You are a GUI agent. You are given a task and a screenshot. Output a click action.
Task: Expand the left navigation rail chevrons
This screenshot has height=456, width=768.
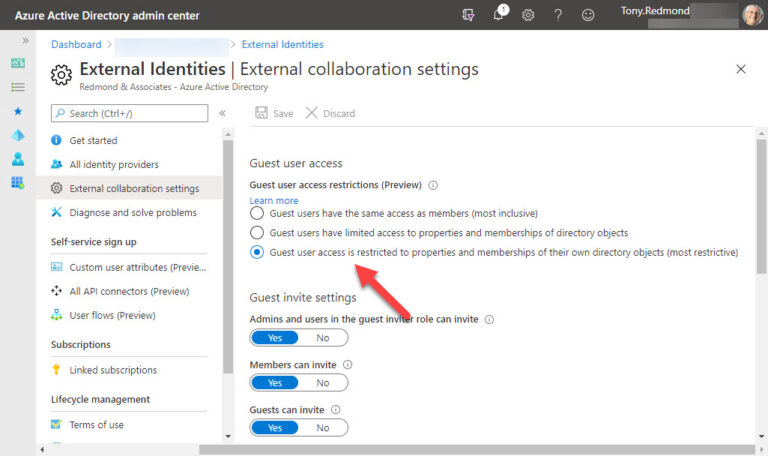(x=25, y=41)
